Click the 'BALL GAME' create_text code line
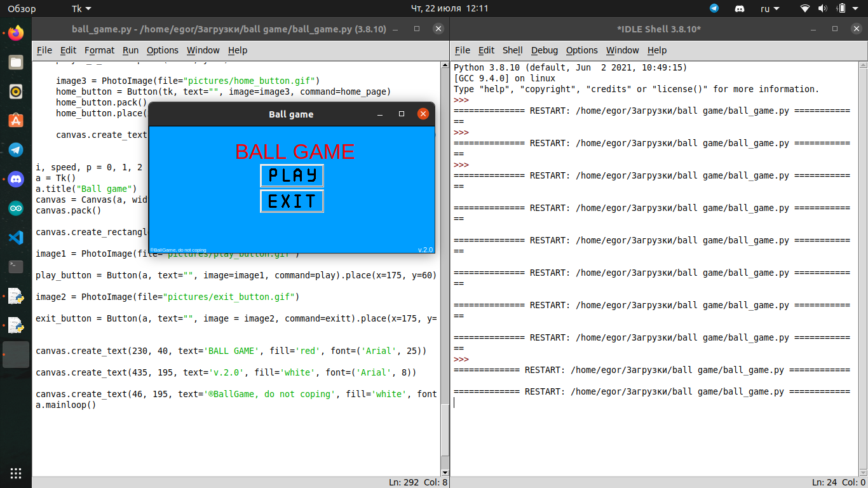The width and height of the screenshot is (868, 488). click(231, 351)
